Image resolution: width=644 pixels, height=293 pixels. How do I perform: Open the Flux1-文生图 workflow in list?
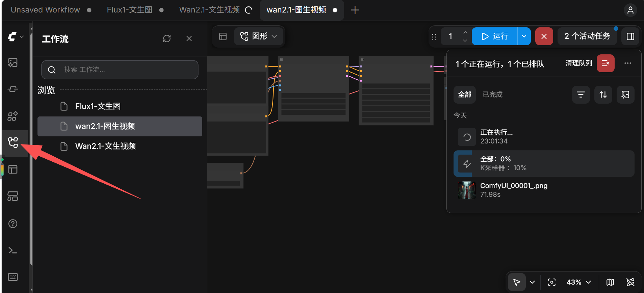[x=120, y=106]
